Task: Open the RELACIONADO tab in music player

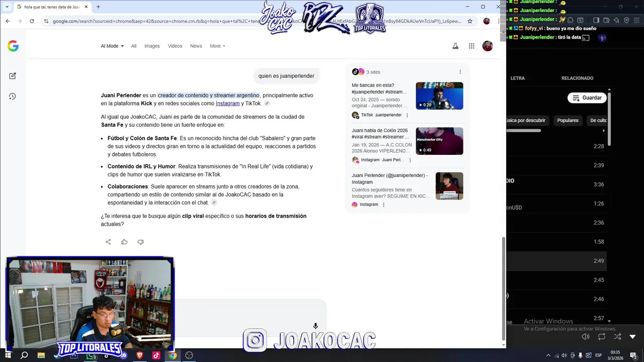Action: [577, 78]
